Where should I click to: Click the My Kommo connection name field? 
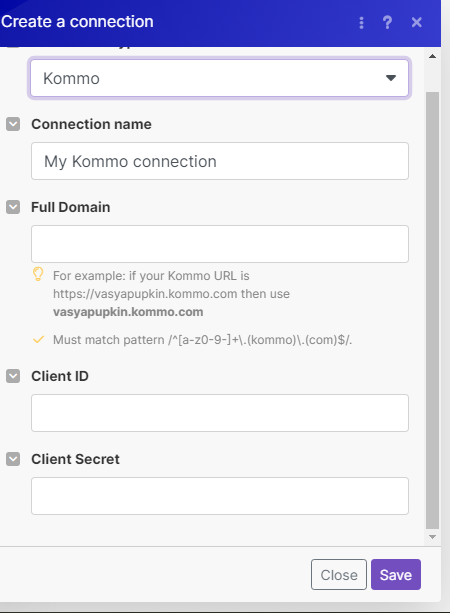click(x=220, y=161)
